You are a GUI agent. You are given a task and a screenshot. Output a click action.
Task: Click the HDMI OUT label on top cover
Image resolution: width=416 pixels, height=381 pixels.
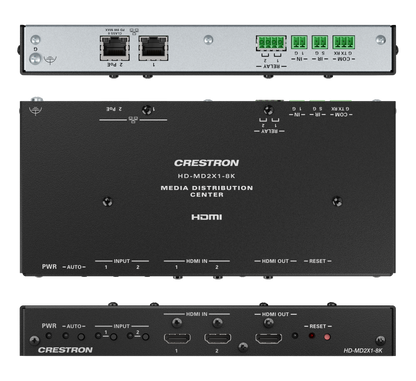(275, 261)
